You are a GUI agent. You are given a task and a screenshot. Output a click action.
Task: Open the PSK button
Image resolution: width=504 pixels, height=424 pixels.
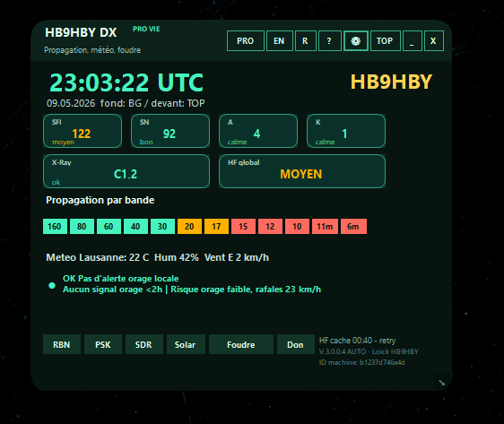click(103, 344)
